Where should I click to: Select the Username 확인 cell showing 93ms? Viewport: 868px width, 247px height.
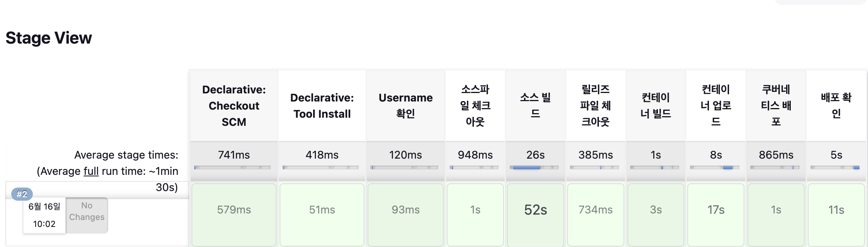pos(405,210)
